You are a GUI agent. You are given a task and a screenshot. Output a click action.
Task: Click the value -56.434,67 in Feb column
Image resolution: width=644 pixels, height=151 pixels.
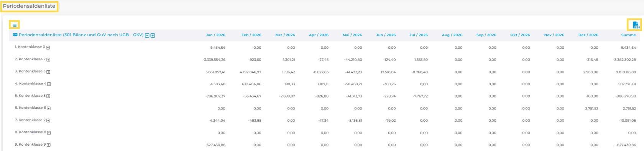click(x=252, y=96)
